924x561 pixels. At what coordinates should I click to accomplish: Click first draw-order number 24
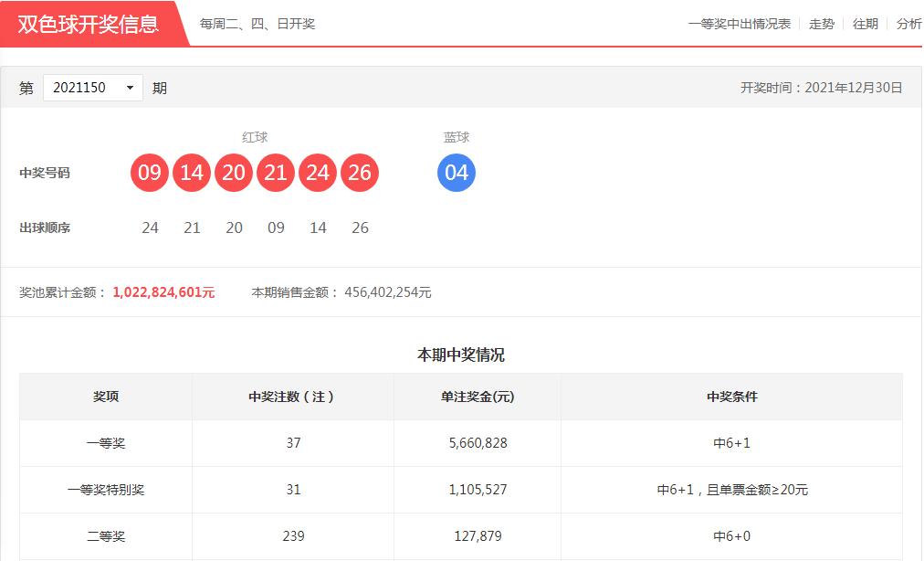point(151,228)
